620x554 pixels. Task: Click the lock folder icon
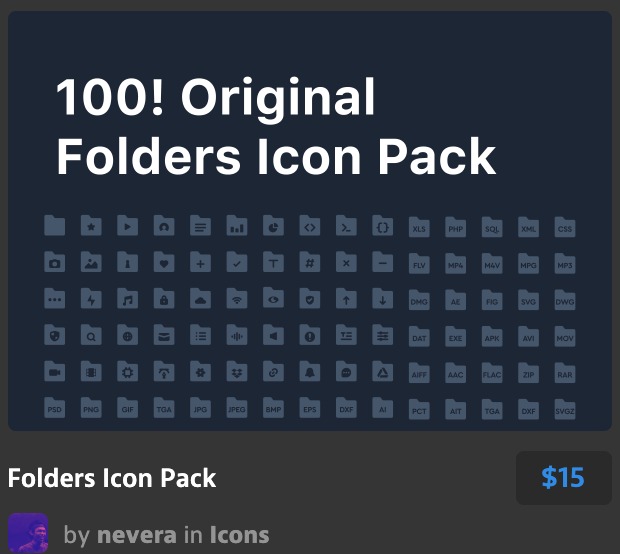click(164, 298)
